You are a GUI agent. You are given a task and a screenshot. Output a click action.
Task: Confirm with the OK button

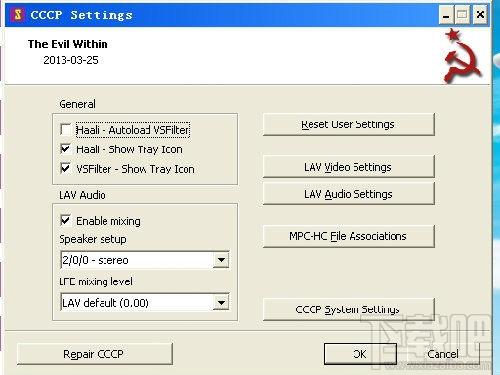[x=360, y=354]
